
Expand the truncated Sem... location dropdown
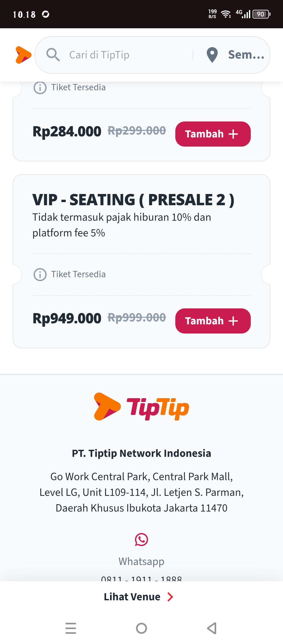[246, 55]
